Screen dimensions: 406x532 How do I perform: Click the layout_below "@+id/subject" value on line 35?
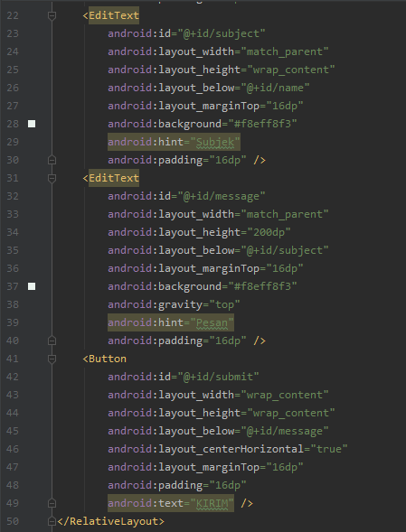pos(285,250)
